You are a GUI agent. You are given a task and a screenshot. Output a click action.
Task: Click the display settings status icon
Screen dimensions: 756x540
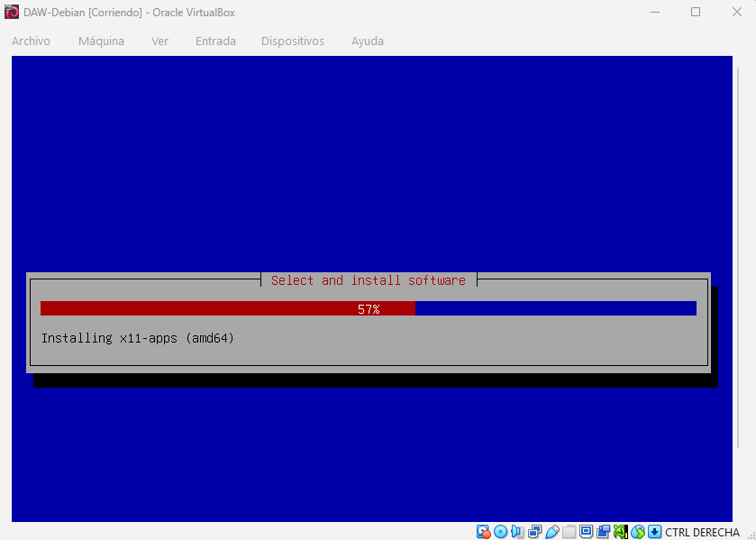[x=586, y=532]
